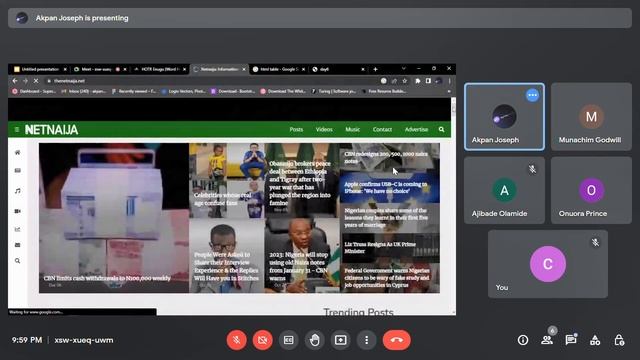Unmute the microphone in Meet controls
Screen dimensions: 640x360
tap(236, 340)
